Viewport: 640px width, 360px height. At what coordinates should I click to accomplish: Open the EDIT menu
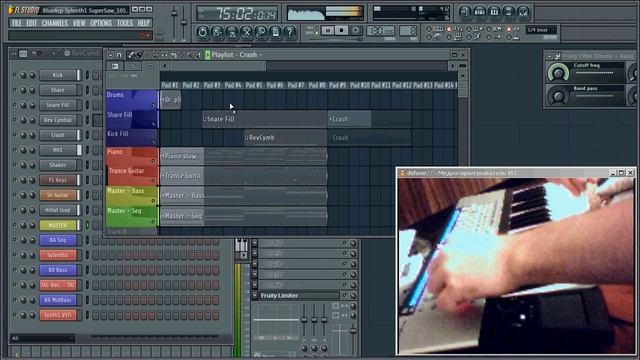[31, 23]
